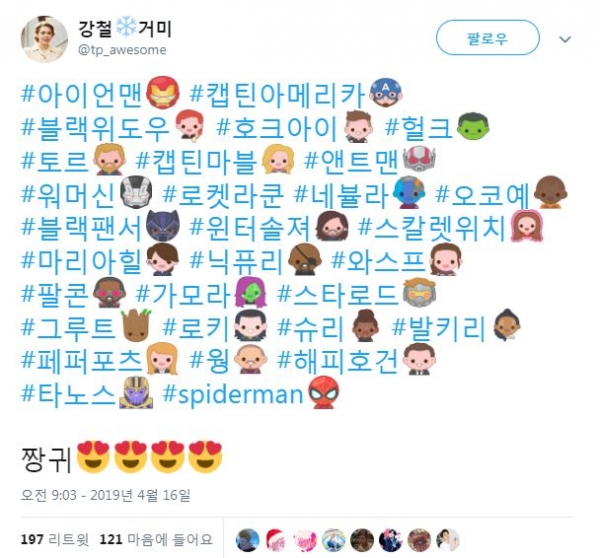Open the tweet author's profile picture
Image resolution: width=600 pixels, height=558 pixels.
(44, 39)
